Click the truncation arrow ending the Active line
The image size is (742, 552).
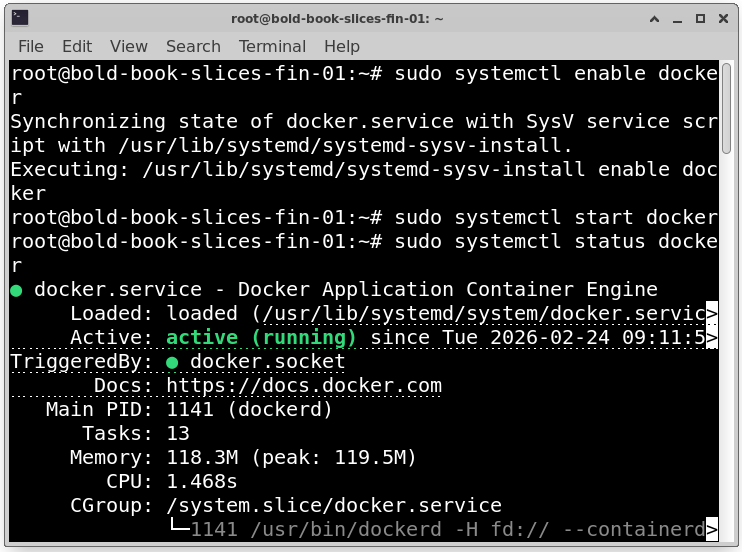tap(712, 338)
